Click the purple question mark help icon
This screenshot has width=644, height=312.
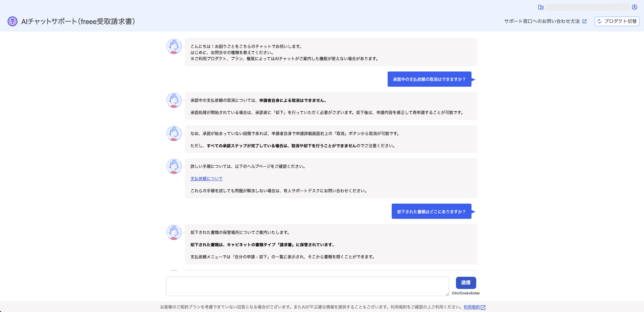click(x=13, y=21)
